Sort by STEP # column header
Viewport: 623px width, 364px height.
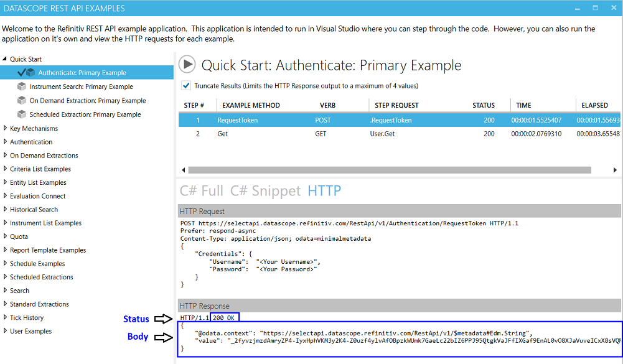[x=194, y=105]
